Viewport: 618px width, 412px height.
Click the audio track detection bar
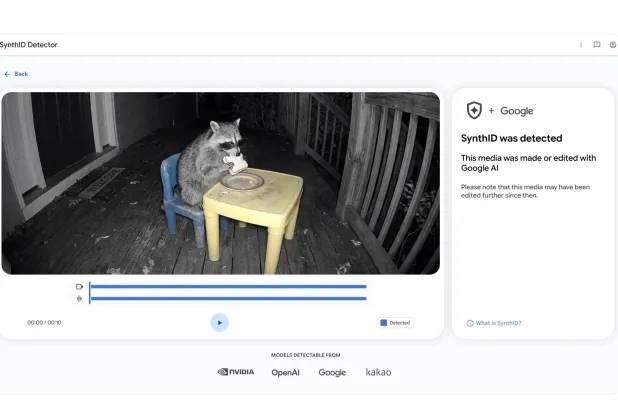(x=229, y=298)
